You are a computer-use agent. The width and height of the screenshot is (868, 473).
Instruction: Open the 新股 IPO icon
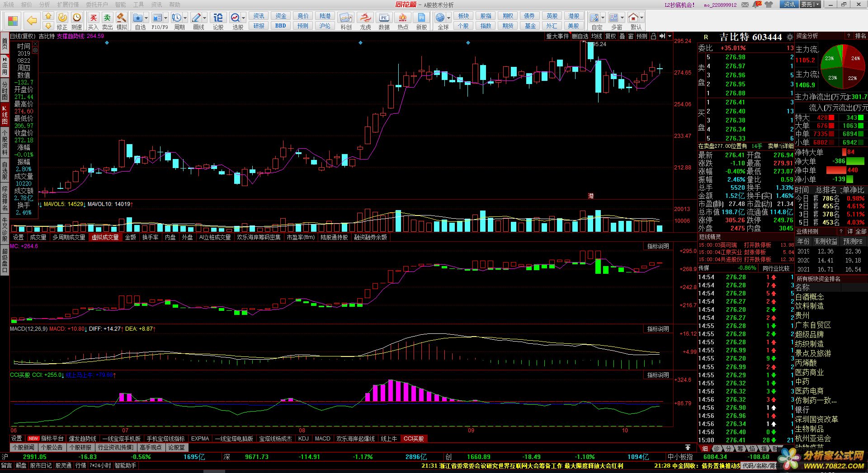421,20
